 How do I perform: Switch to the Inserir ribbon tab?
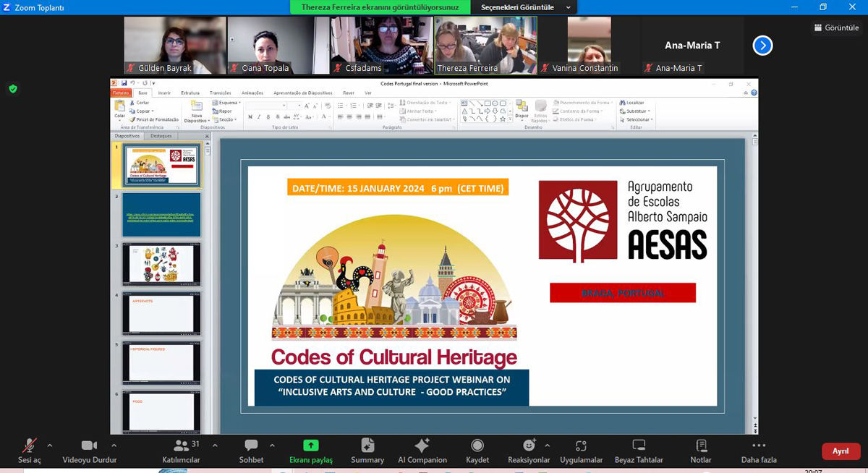pos(164,93)
